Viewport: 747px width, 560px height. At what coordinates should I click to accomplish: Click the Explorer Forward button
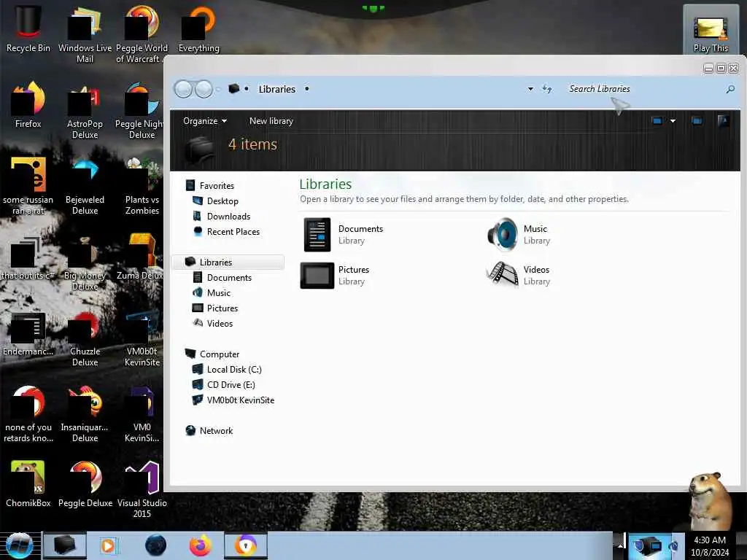[204, 89]
